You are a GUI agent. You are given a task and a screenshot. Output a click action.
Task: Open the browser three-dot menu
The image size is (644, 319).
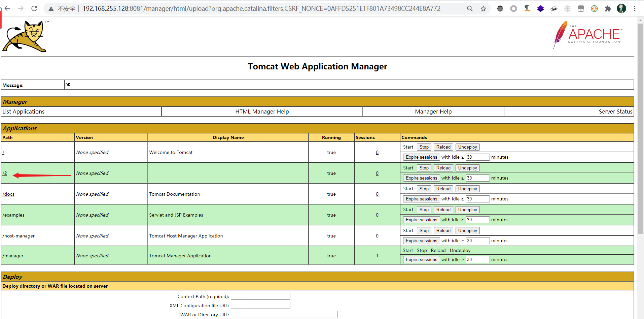[635, 9]
